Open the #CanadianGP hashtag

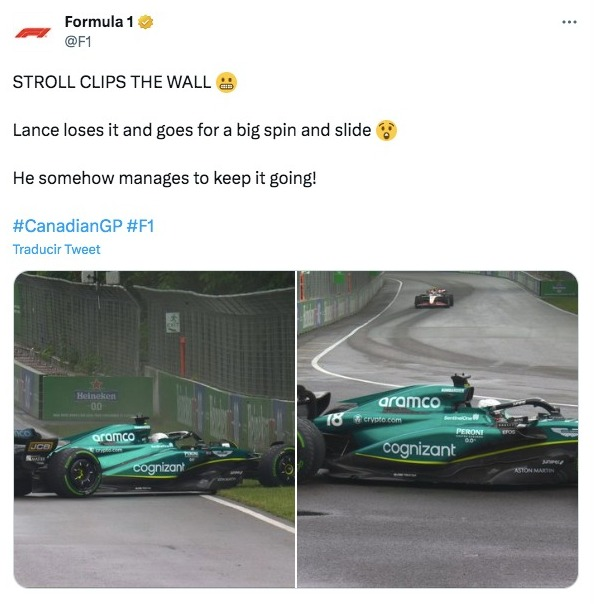pos(68,225)
